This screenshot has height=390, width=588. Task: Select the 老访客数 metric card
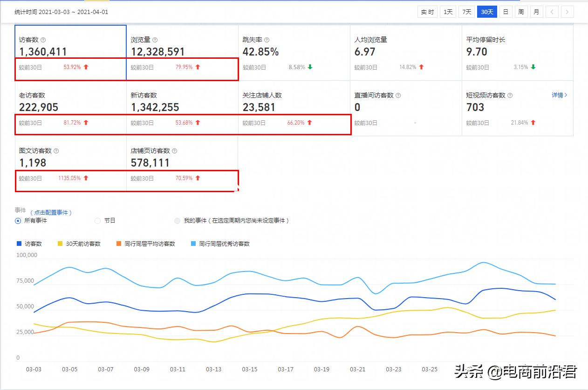(x=70, y=108)
